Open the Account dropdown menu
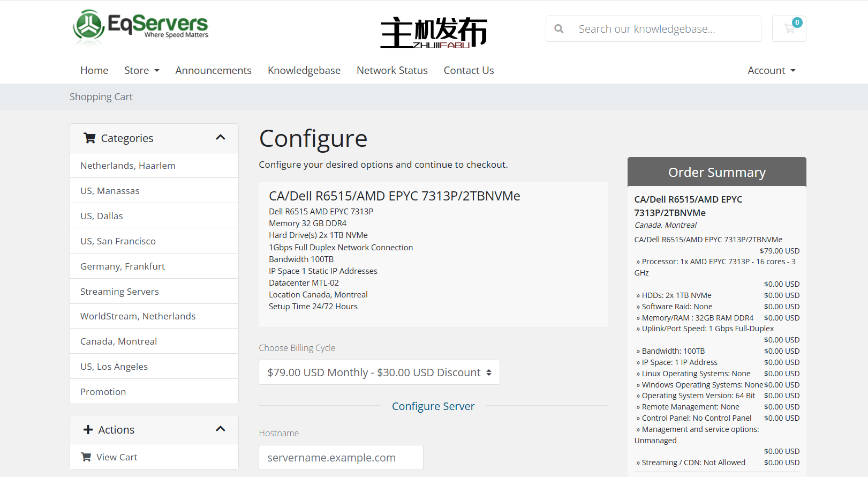Screen dimensions: 868x477 click(771, 70)
